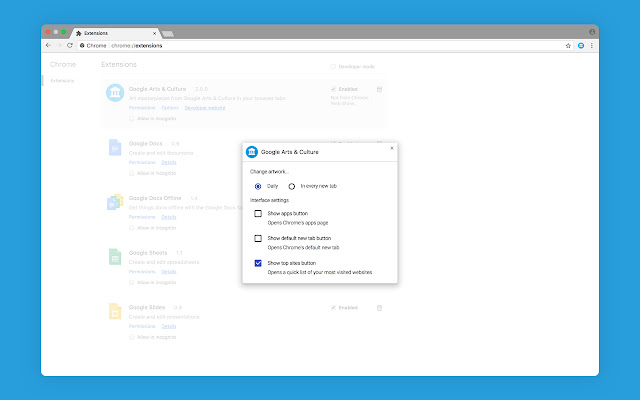Open a new tab button
The height and width of the screenshot is (400, 640).
168,34
